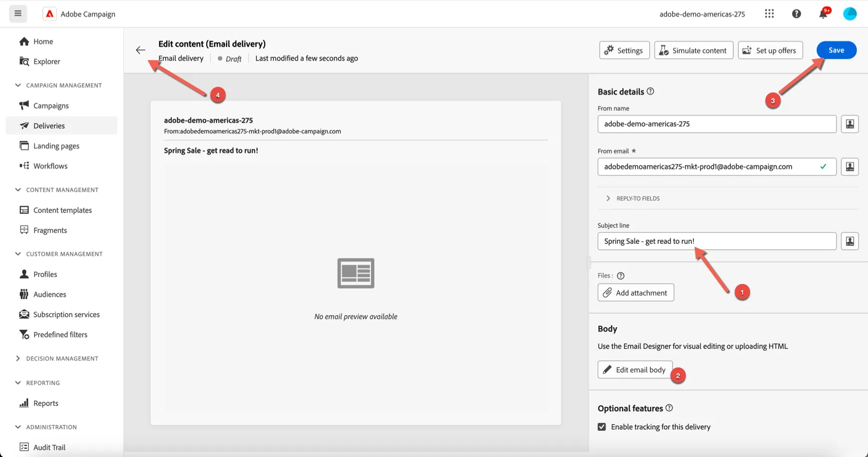This screenshot has width=868, height=457.
Task: Open the app switcher grid icon
Action: [x=769, y=14]
